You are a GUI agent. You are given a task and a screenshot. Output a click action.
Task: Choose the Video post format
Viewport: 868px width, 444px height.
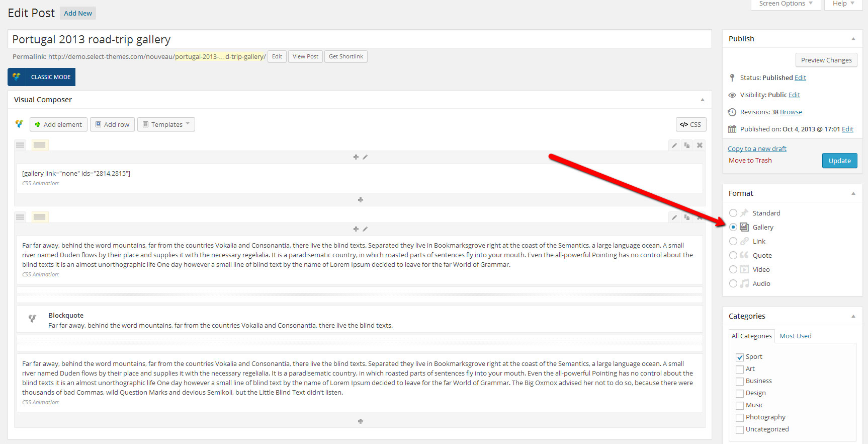click(733, 270)
